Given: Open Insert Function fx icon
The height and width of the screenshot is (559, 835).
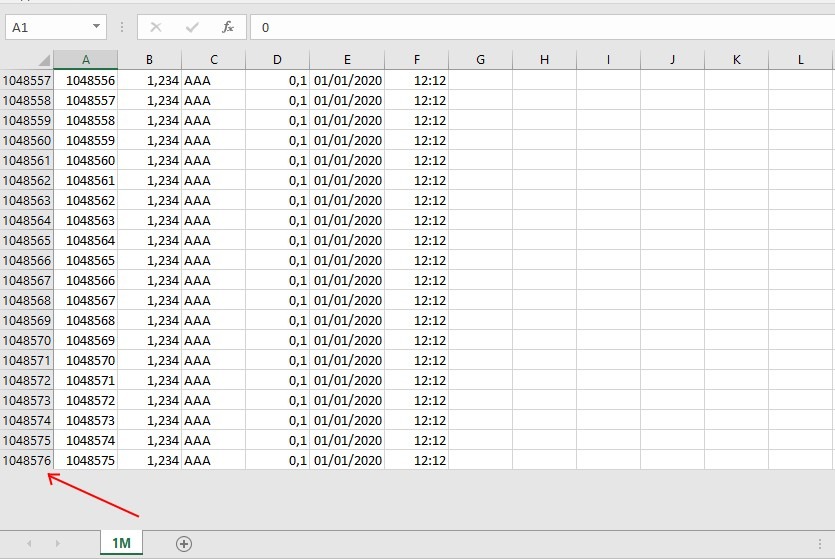Looking at the screenshot, I should pyautogui.click(x=228, y=27).
